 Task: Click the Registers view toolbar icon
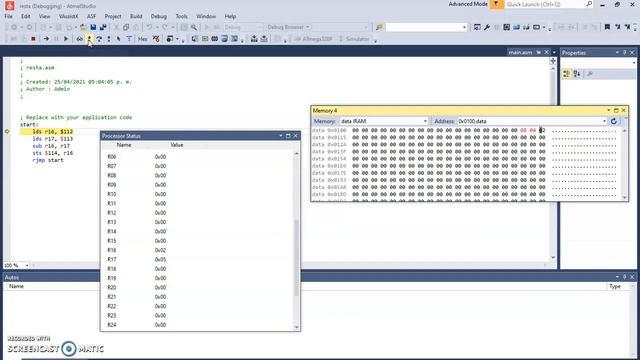(x=205, y=39)
